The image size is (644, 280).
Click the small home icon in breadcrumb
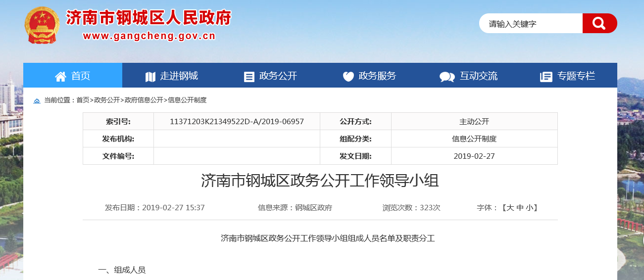tap(37, 100)
